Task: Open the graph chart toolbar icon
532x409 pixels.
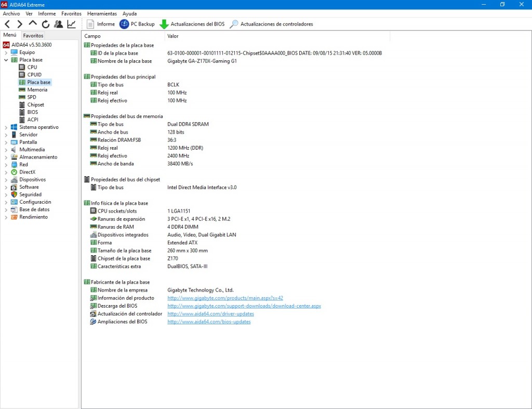Action: (x=71, y=24)
